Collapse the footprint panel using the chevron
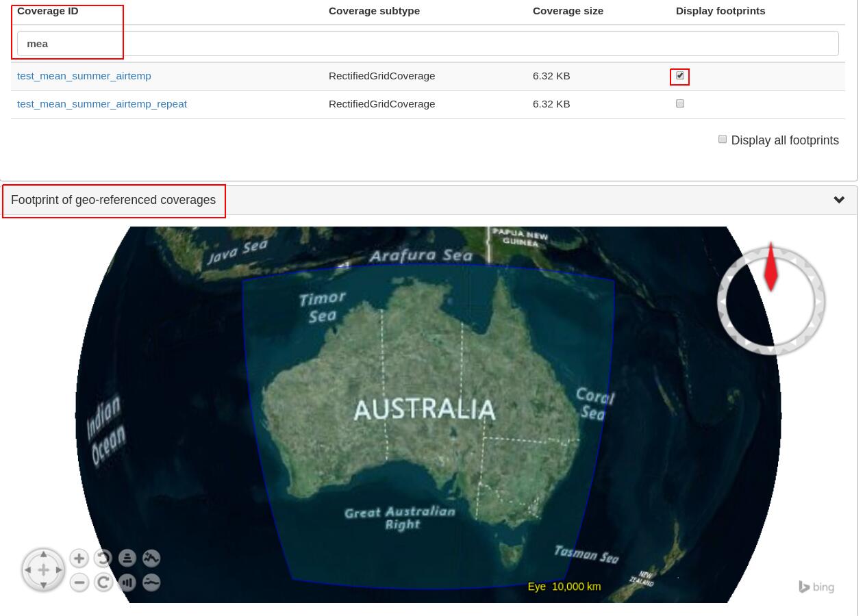865x616 pixels. (x=839, y=200)
